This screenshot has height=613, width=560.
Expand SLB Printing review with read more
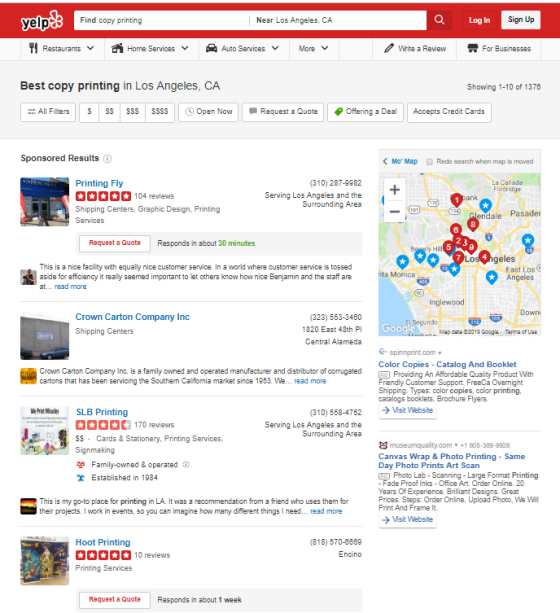coord(326,511)
